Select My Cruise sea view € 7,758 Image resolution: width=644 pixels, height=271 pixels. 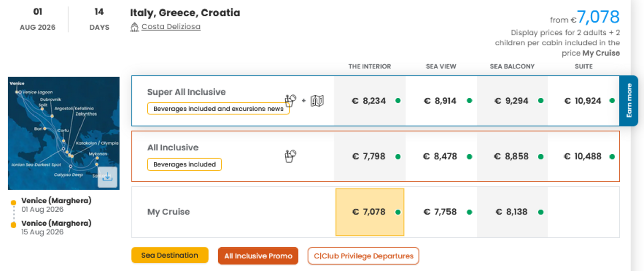coord(440,212)
